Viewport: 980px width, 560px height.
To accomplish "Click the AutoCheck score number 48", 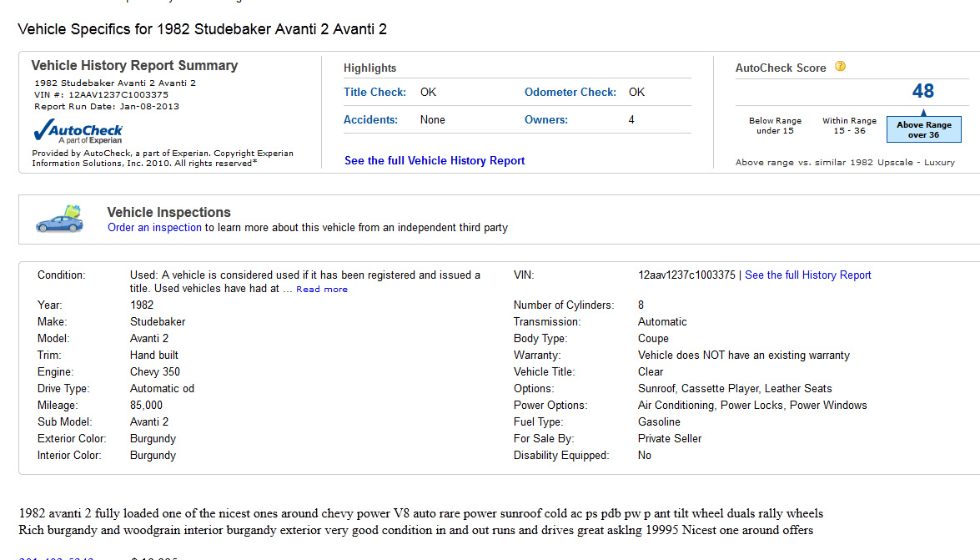I will 922,91.
